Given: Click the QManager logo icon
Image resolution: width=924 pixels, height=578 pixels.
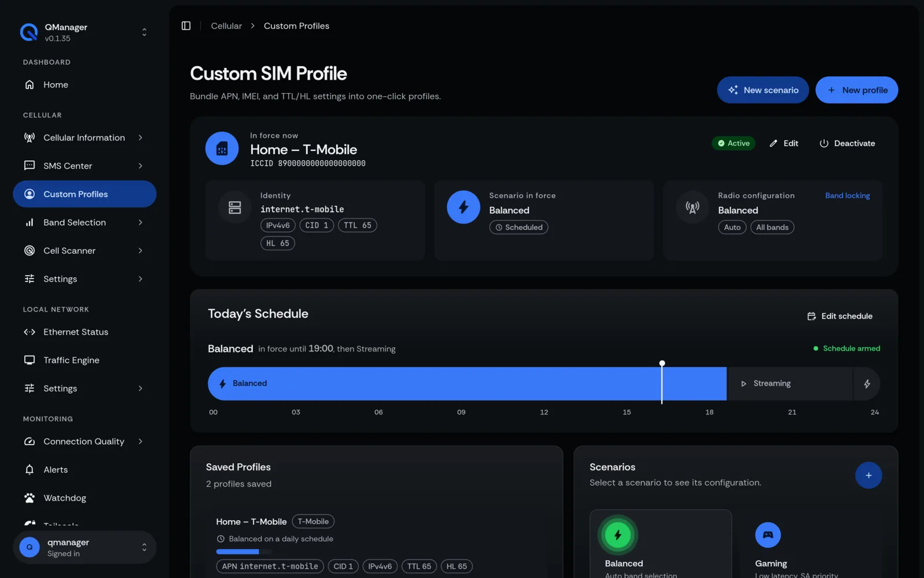Looking at the screenshot, I should tap(29, 32).
